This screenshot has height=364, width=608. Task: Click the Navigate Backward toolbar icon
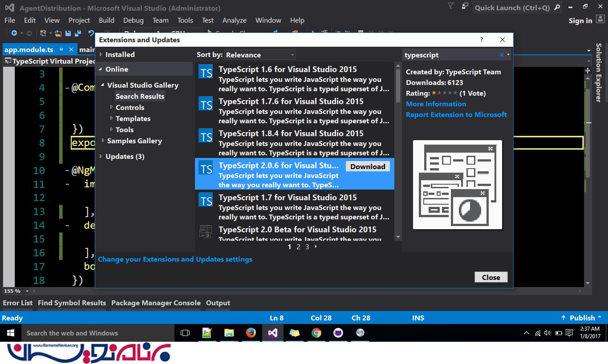(x=15, y=33)
